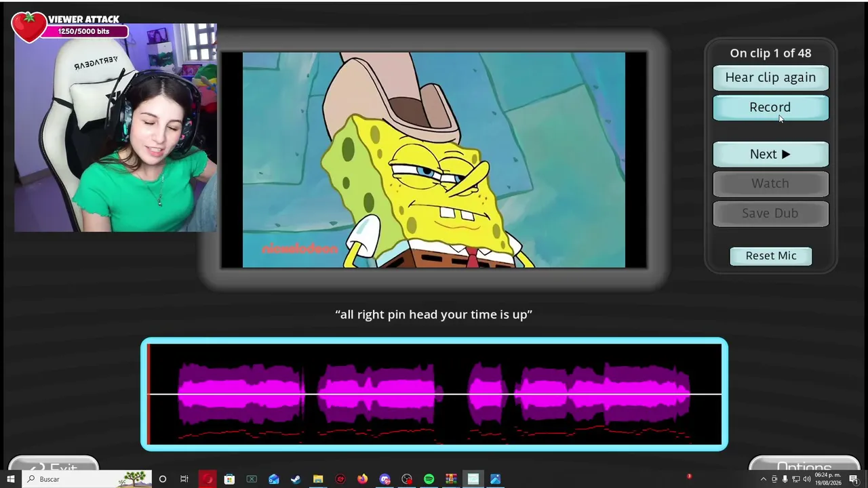
Task: Open OBS Studio from the taskbar
Action: pos(407,479)
